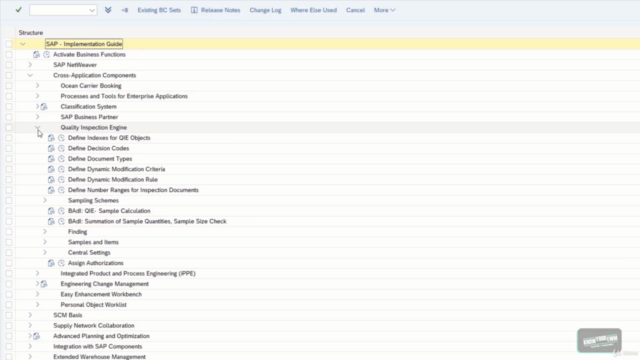
Task: Open the More menu
Action: tap(384, 10)
